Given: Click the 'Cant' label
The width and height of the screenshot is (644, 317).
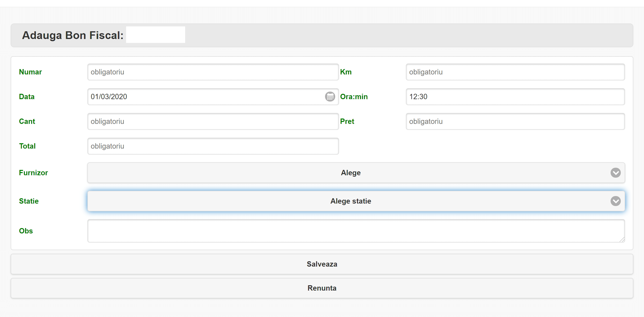Looking at the screenshot, I should 27,121.
